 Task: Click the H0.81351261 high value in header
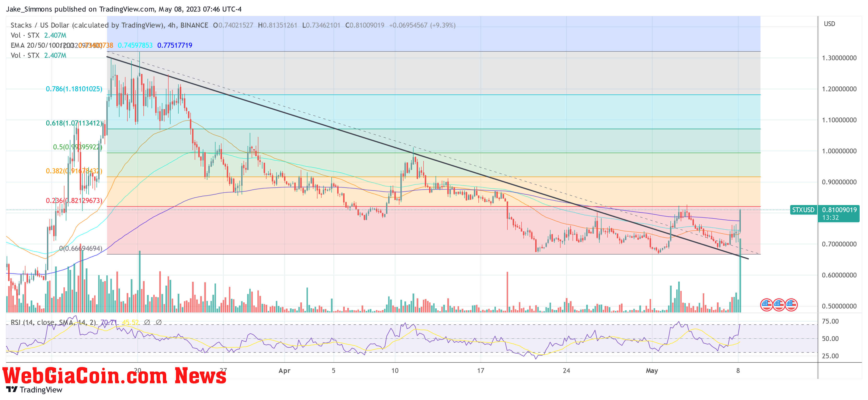(277, 25)
